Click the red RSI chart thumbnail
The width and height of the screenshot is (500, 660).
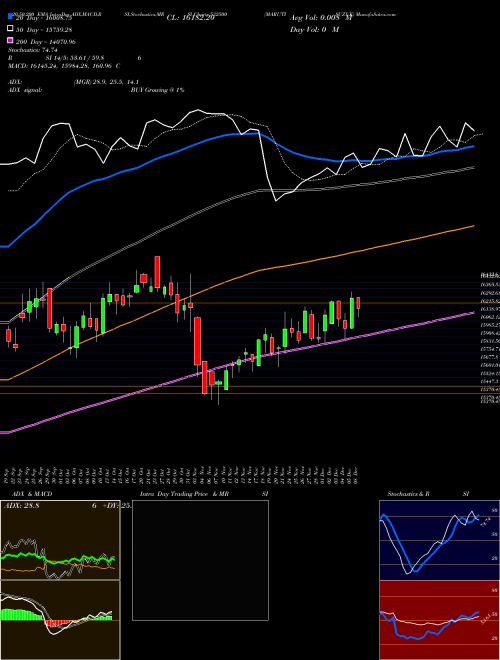(x=439, y=620)
